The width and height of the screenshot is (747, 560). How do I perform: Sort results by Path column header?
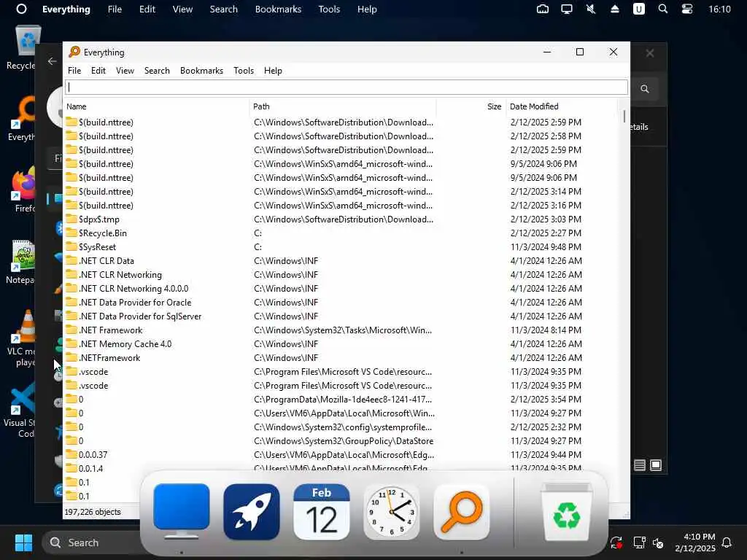coord(343,106)
